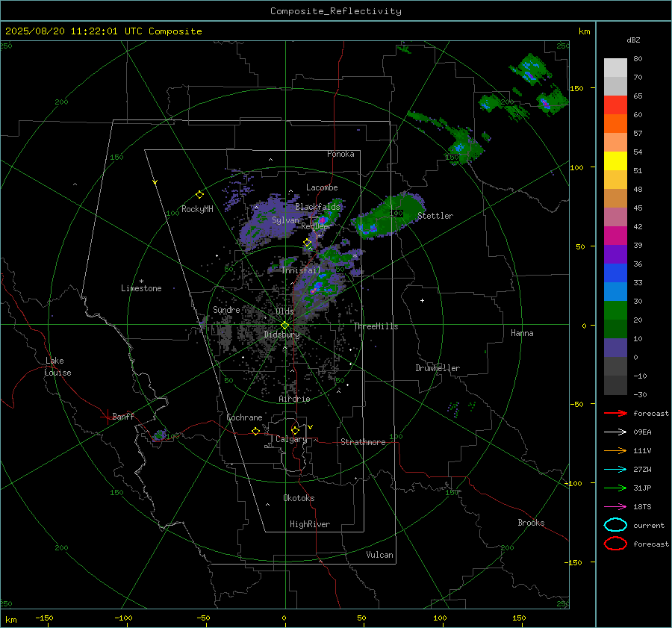Click the 'RockyMH' label

tap(197, 209)
